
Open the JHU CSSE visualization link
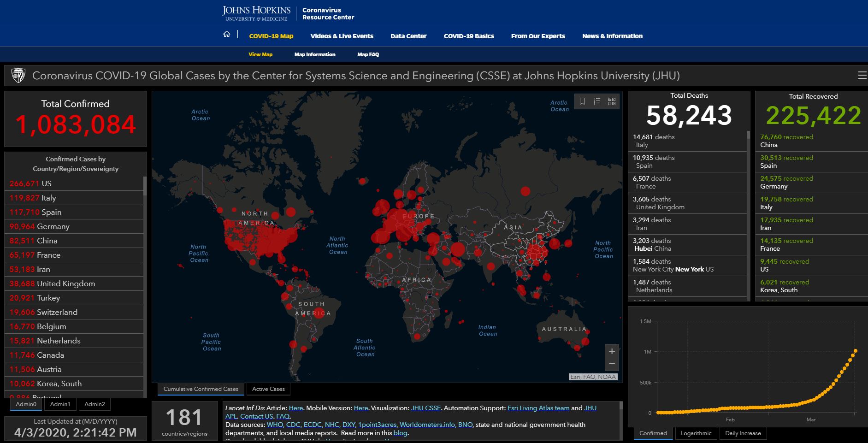(x=425, y=408)
